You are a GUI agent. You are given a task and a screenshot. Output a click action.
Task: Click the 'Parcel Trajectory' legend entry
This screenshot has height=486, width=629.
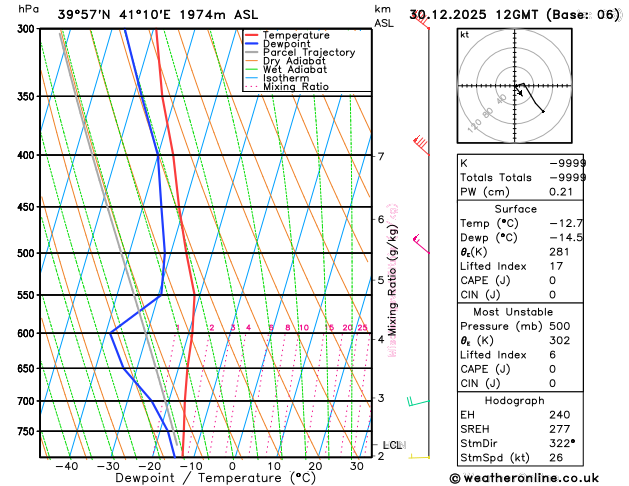[309, 53]
